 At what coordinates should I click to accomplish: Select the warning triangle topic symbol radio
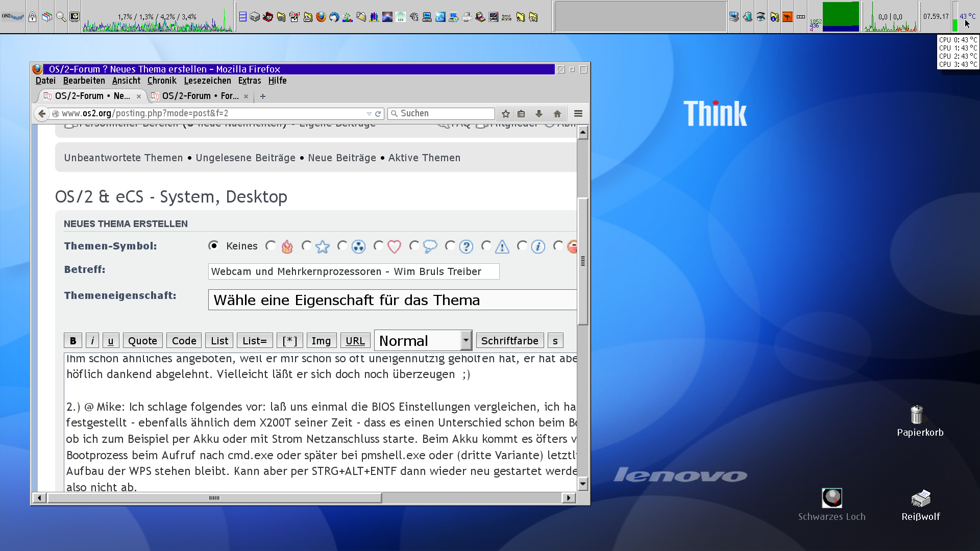[x=486, y=246]
